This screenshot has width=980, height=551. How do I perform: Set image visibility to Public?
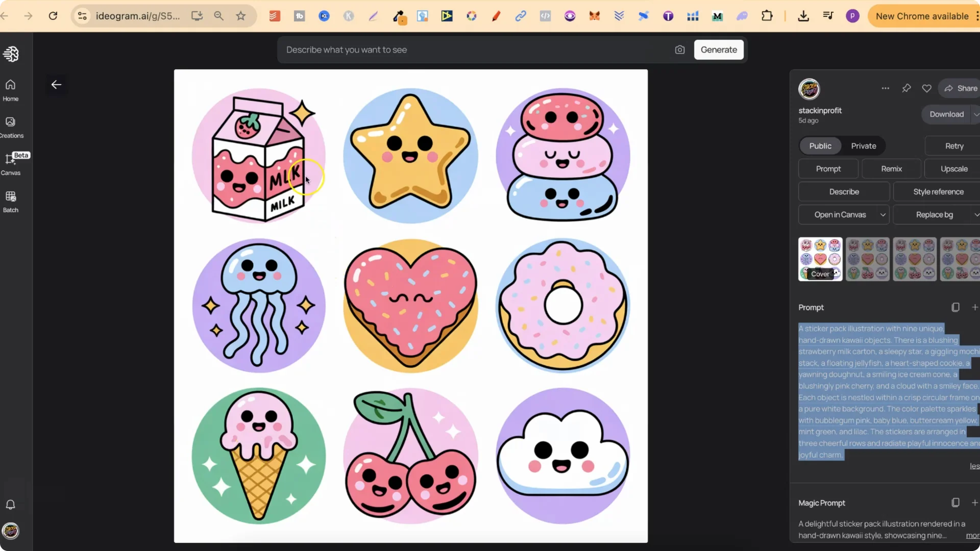[x=820, y=146]
